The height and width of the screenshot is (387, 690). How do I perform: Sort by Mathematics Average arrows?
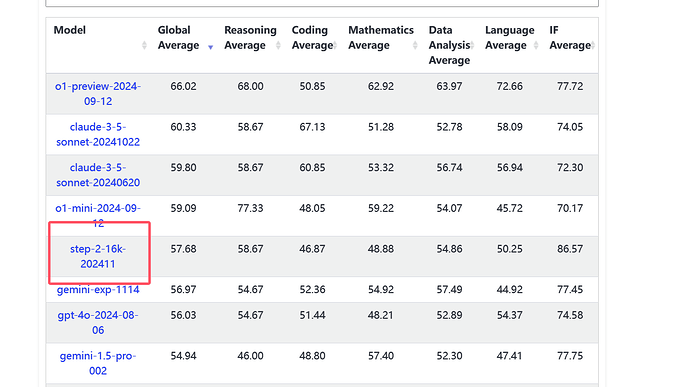(x=415, y=45)
